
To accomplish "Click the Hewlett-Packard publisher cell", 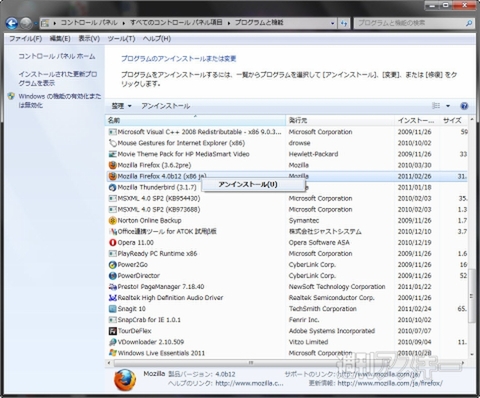I will click(313, 154).
